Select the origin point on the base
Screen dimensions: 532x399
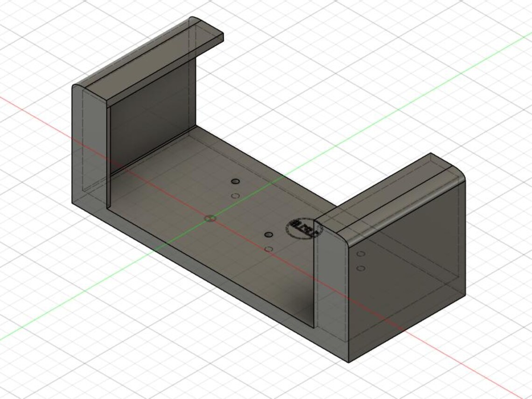click(x=210, y=218)
